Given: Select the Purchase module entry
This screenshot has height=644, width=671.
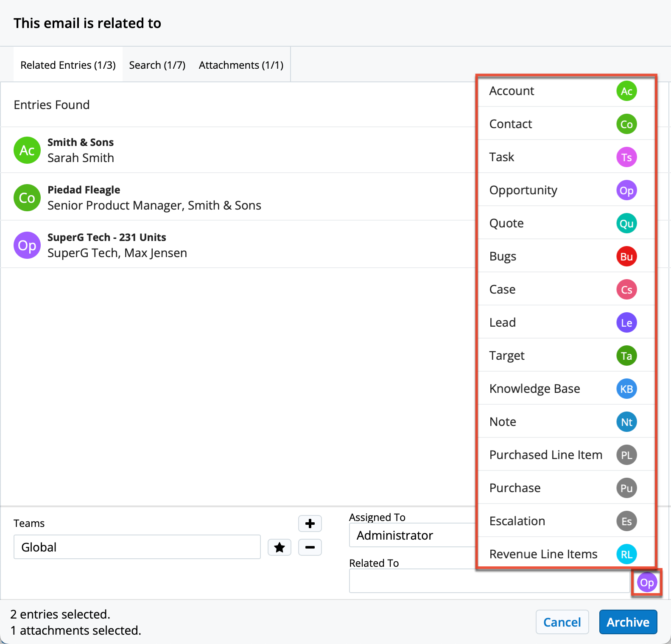Looking at the screenshot, I should point(566,488).
